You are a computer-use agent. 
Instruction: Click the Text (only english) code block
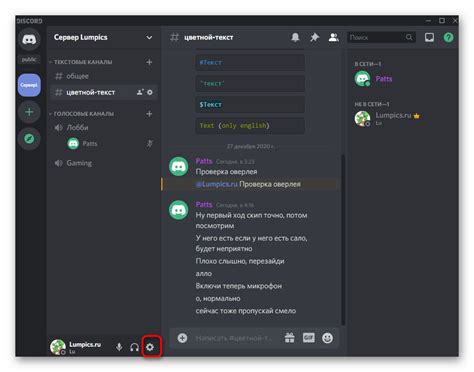[250, 126]
